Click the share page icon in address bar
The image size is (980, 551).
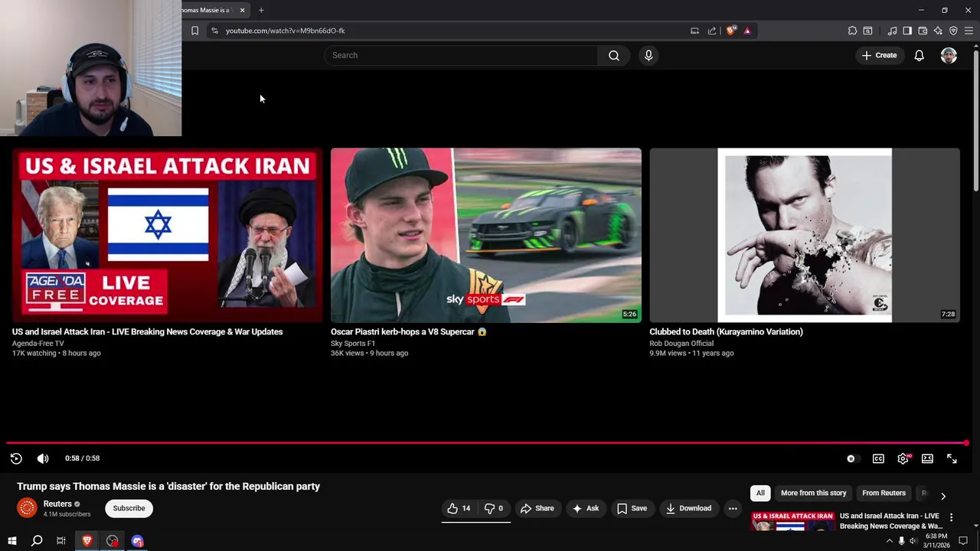[712, 31]
